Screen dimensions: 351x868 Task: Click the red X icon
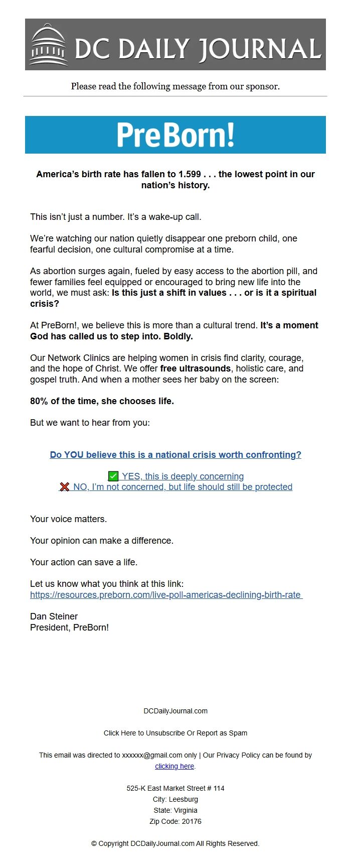[64, 487]
